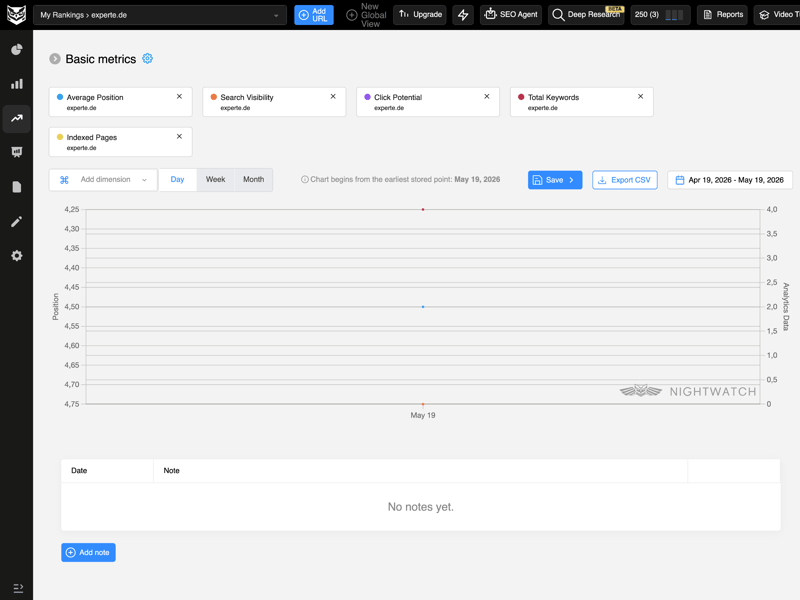The height and width of the screenshot is (600, 800).
Task: Remove the Search Visibility metric card
Action: click(333, 96)
